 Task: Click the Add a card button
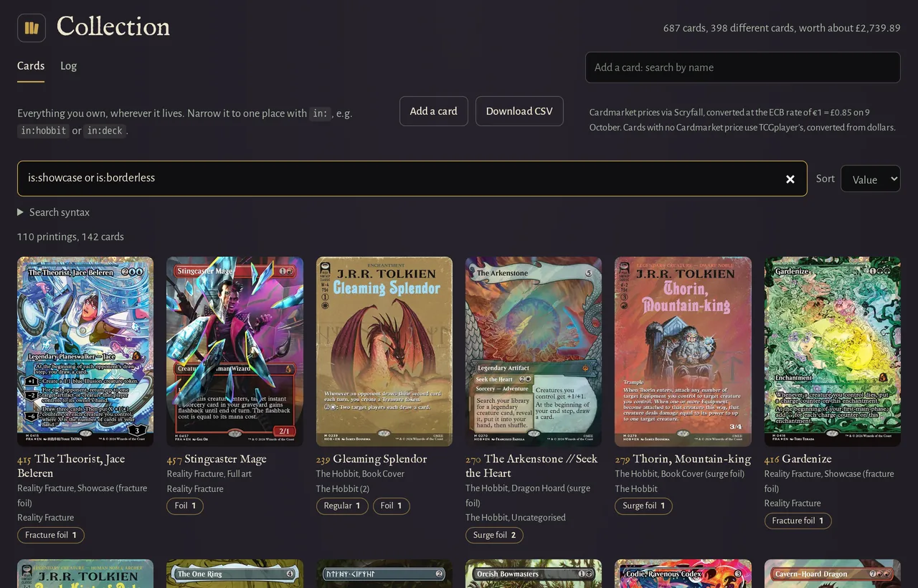point(434,111)
